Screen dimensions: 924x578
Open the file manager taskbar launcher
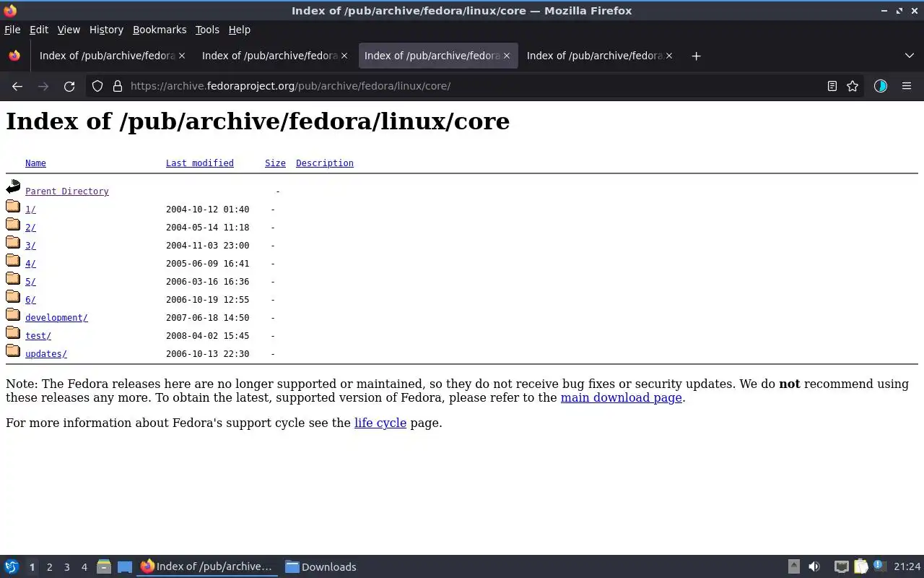(103, 566)
